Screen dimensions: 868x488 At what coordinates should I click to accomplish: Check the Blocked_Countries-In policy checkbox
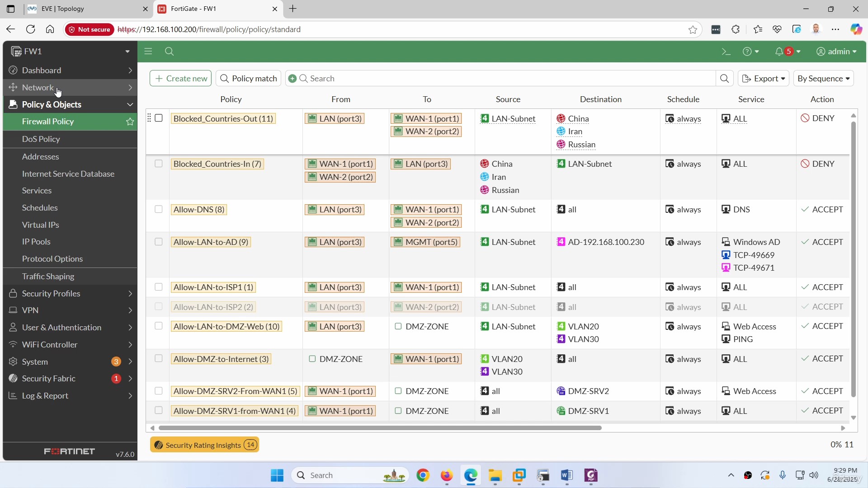coord(159,164)
